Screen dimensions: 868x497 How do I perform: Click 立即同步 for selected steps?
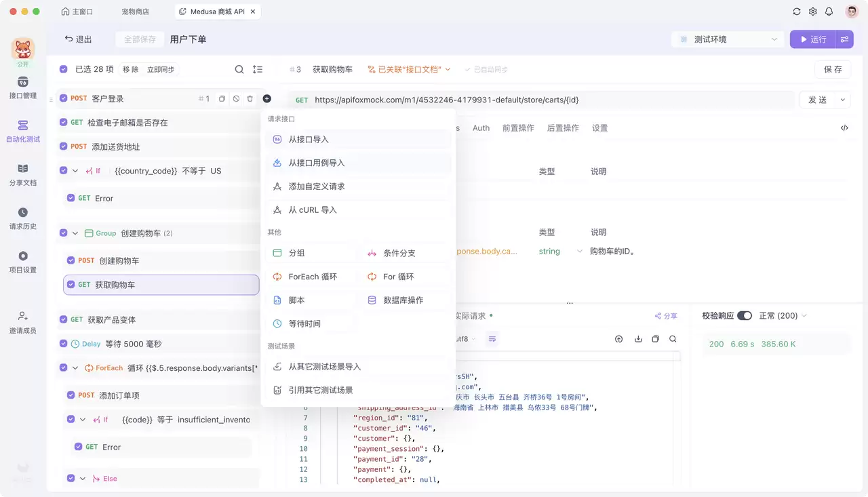coord(161,69)
